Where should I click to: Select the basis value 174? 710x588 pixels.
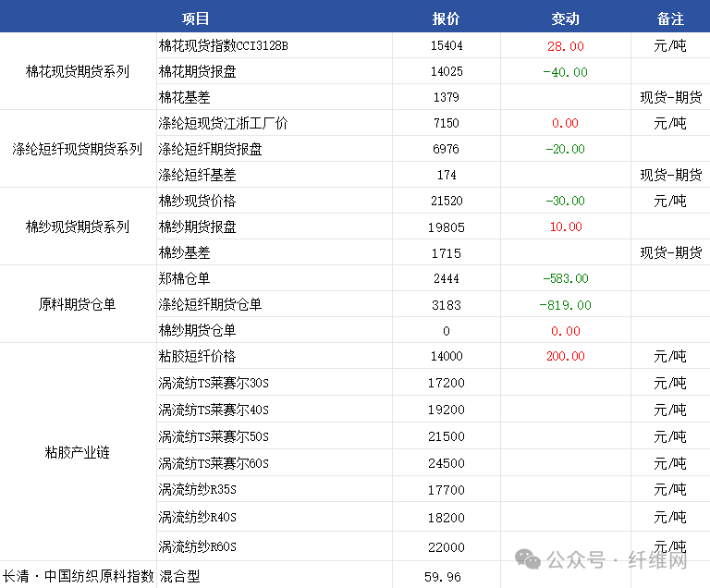click(447, 175)
